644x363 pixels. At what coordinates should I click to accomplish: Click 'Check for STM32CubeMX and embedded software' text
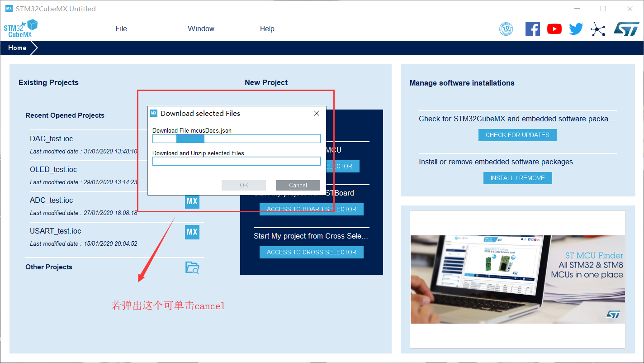click(x=517, y=119)
